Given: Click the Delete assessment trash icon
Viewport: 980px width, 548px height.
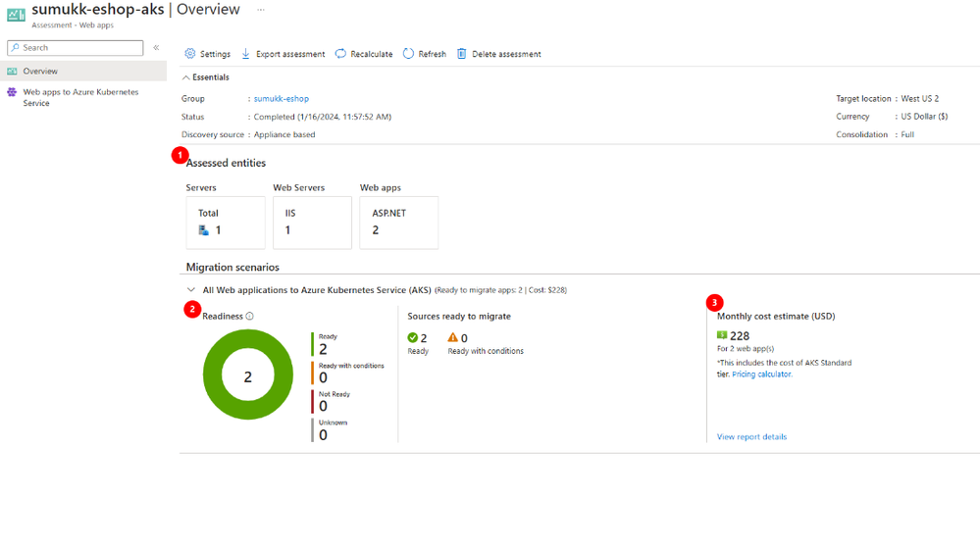Looking at the screenshot, I should coord(461,54).
